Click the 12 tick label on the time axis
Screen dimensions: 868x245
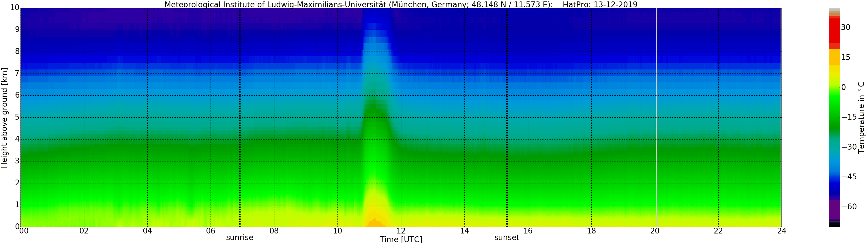(x=401, y=231)
